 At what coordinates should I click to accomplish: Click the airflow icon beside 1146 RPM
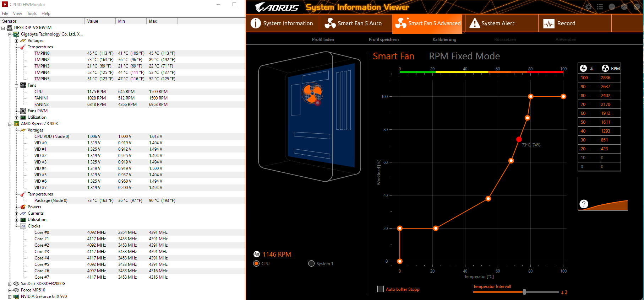point(257,254)
